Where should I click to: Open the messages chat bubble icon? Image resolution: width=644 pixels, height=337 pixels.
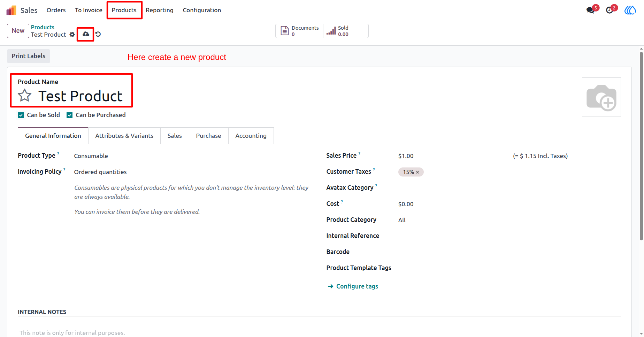[591, 10]
